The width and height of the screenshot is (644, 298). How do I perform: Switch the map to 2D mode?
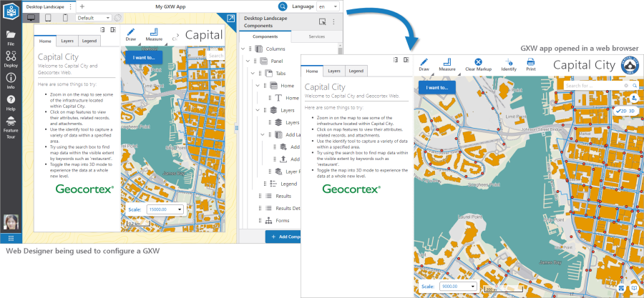[621, 111]
